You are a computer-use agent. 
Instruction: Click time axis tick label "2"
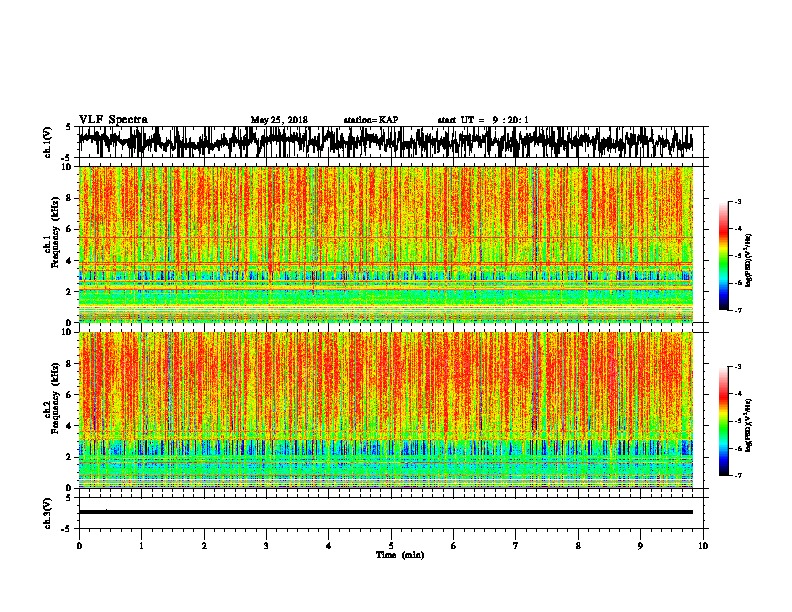204,546
